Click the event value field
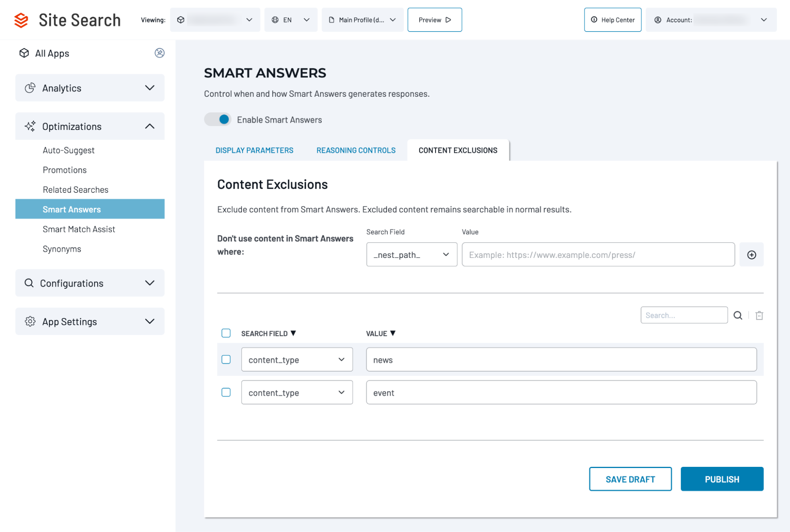Viewport: 790px width, 532px height. click(x=561, y=392)
